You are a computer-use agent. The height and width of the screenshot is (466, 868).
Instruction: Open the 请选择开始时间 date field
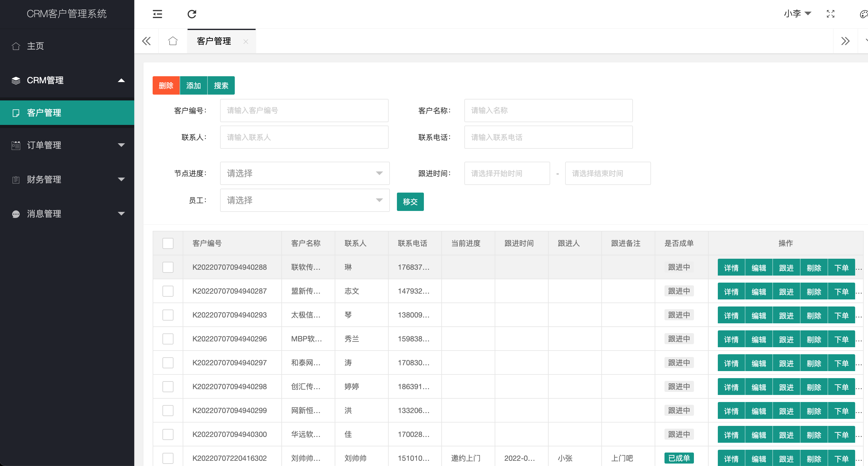tap(507, 173)
